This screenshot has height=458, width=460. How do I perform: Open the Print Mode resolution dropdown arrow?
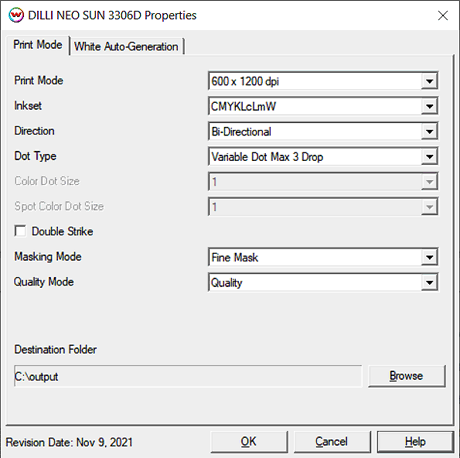pyautogui.click(x=429, y=81)
